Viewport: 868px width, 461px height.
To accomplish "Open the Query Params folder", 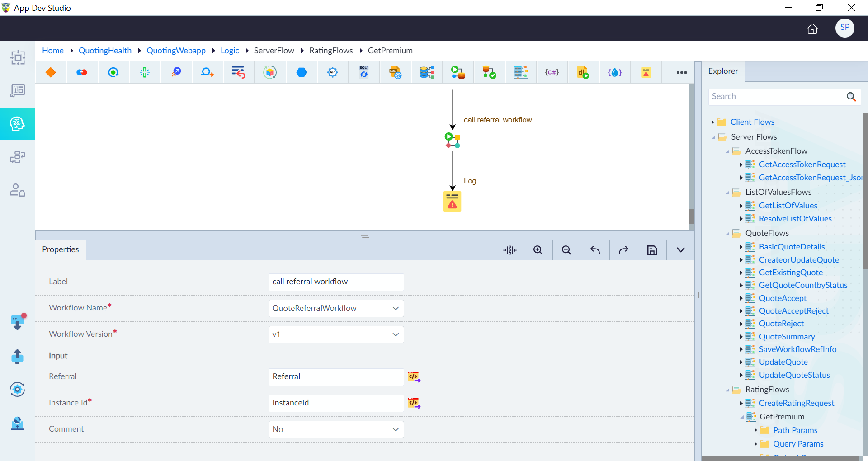I will click(x=798, y=444).
